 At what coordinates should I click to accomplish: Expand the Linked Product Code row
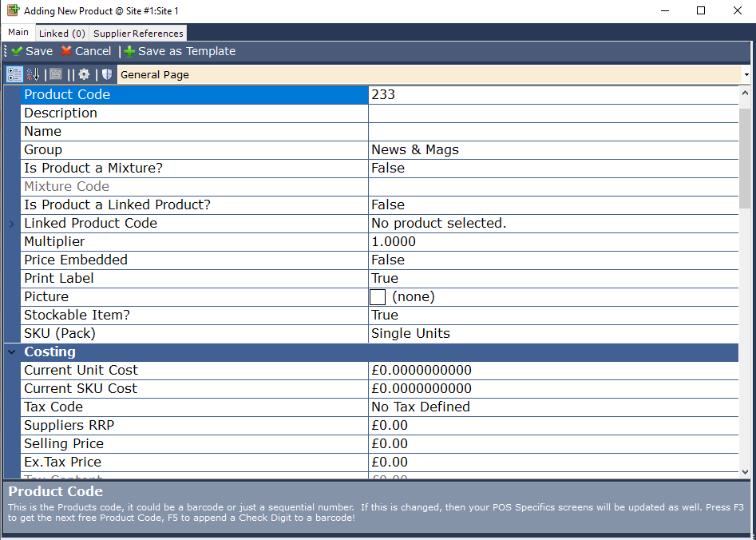pos(12,224)
